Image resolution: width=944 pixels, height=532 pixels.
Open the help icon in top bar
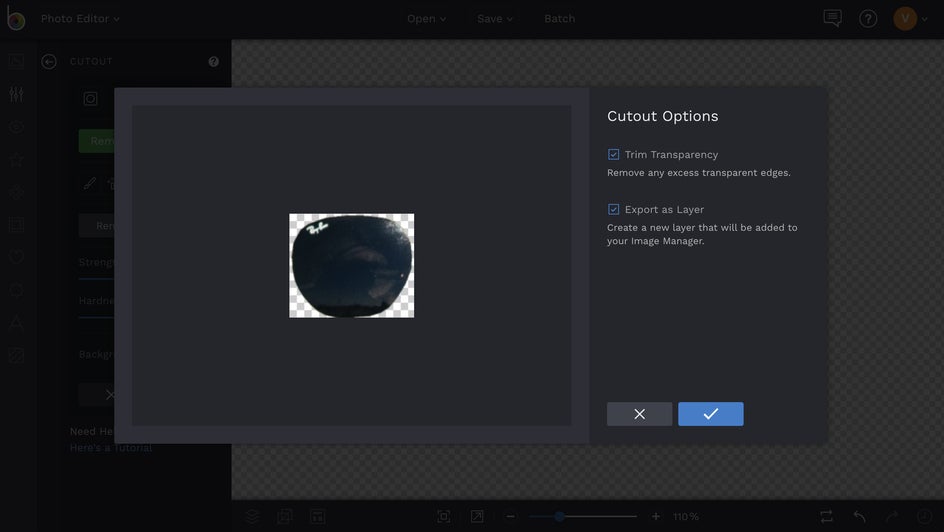click(868, 19)
